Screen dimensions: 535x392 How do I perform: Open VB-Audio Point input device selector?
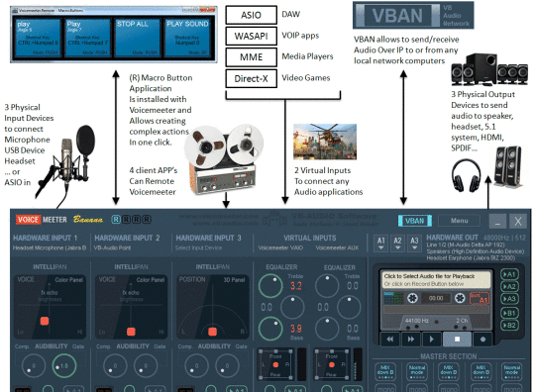pyautogui.click(x=112, y=247)
